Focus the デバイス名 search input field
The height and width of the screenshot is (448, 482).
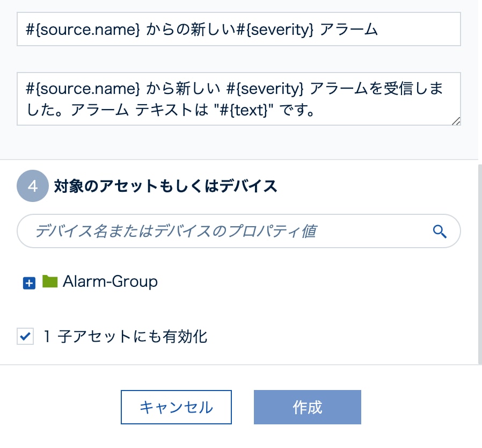225,232
